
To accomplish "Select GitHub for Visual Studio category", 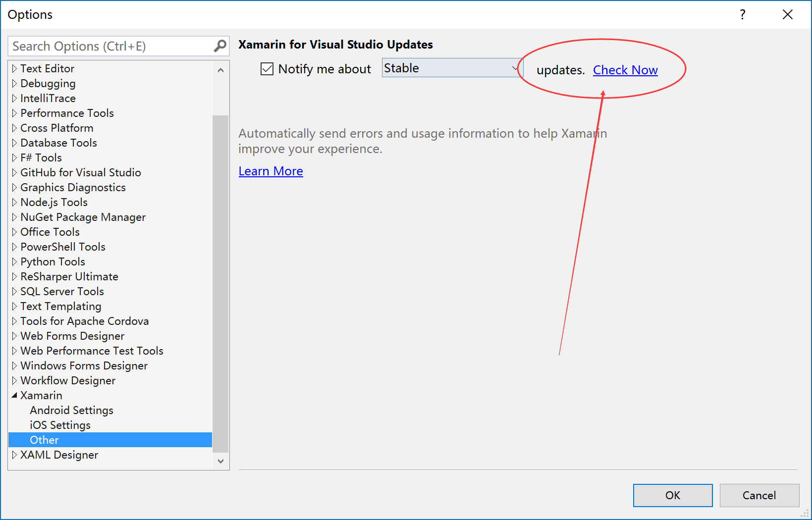I will coord(81,172).
